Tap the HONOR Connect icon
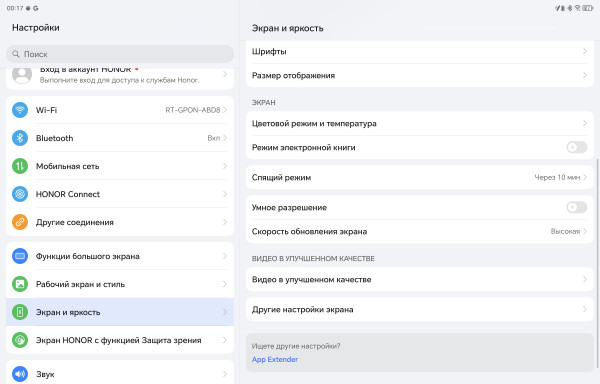The width and height of the screenshot is (600, 384). (20, 194)
